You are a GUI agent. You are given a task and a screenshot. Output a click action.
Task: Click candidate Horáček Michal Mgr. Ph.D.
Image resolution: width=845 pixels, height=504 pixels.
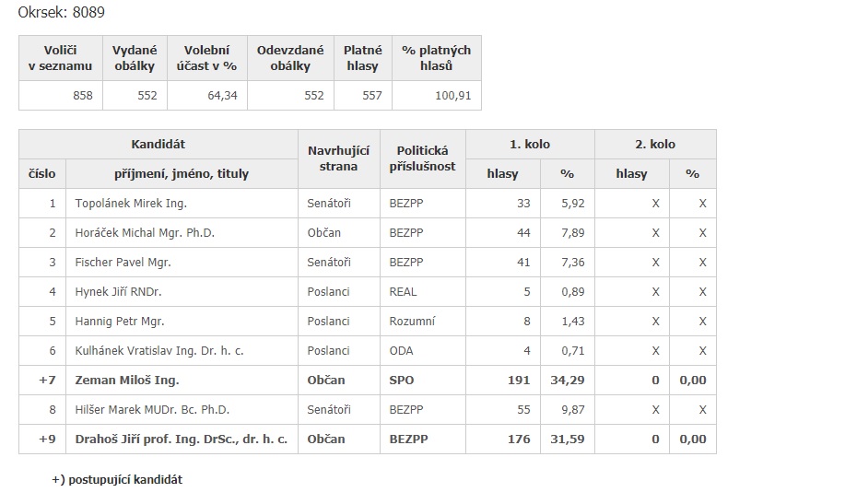click(145, 233)
